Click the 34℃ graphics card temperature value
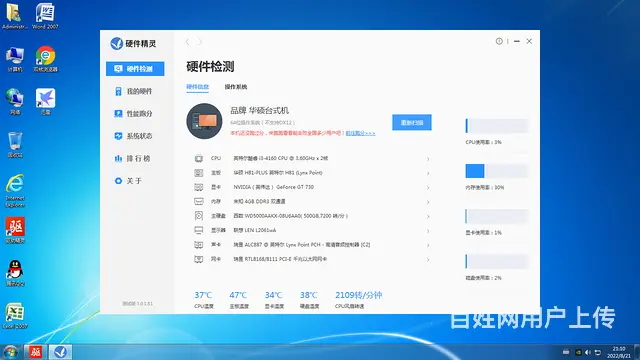The height and width of the screenshot is (360, 640). click(x=273, y=295)
